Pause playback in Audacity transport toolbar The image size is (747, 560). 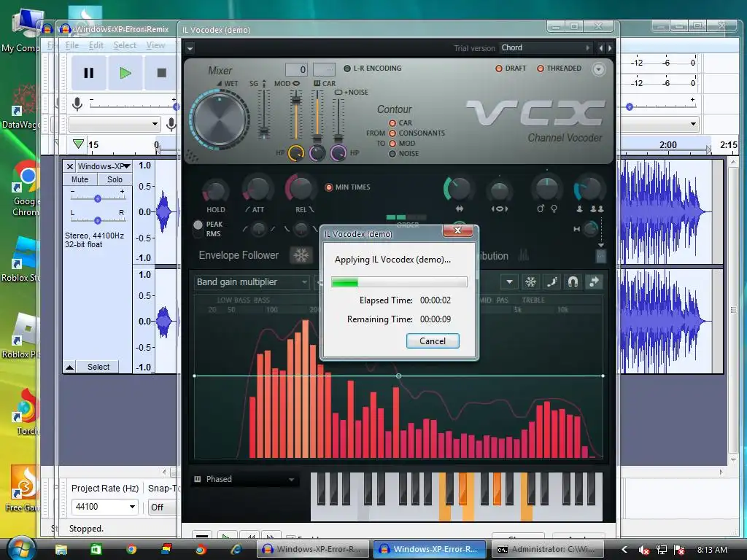point(88,73)
